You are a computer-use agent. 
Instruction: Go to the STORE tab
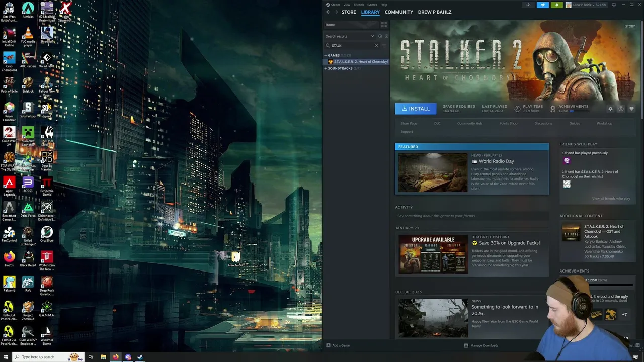(349, 12)
